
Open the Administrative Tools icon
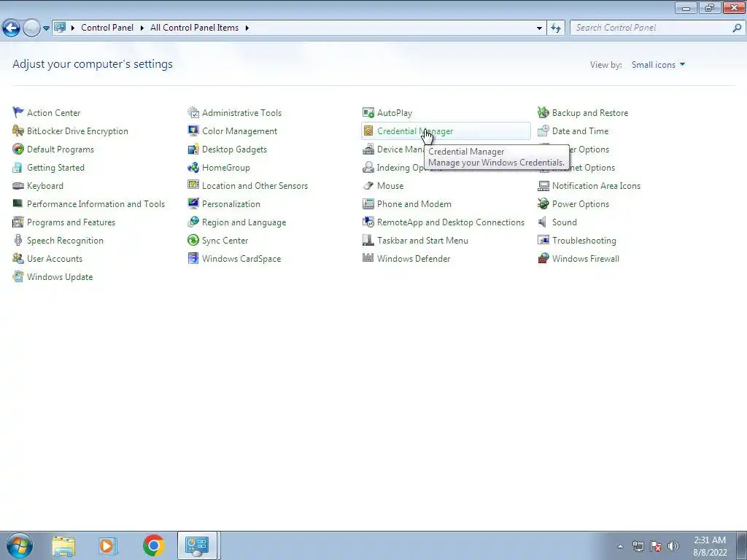pyautogui.click(x=193, y=112)
